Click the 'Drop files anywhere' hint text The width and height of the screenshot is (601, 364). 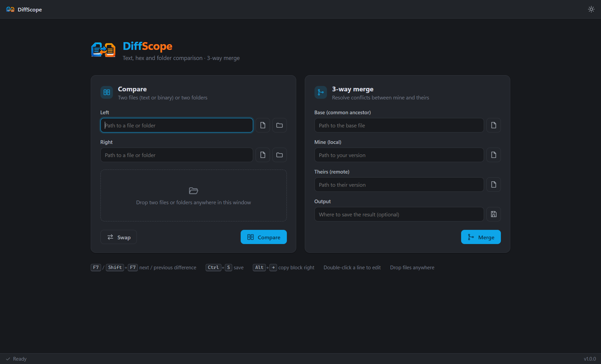coord(412,268)
